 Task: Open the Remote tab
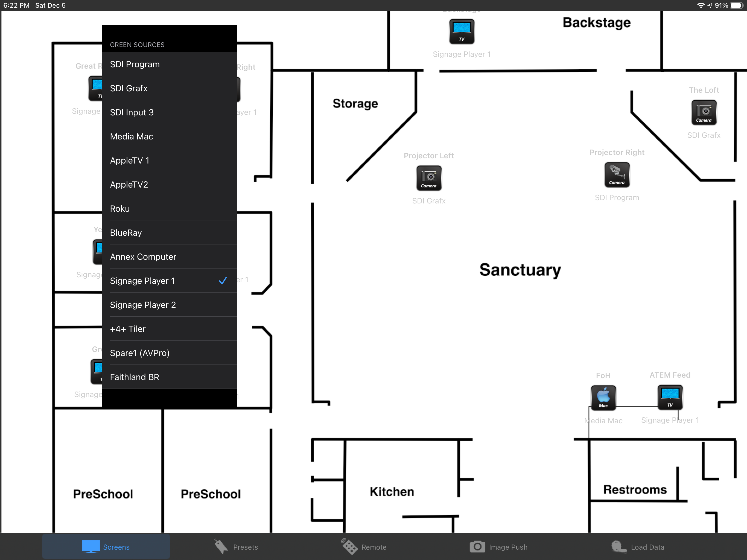click(x=363, y=547)
